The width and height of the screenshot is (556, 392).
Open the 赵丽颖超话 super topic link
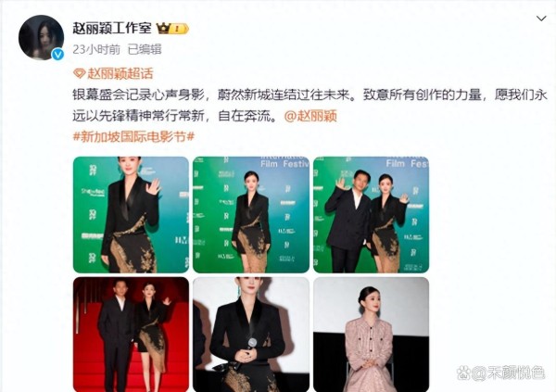click(x=120, y=74)
